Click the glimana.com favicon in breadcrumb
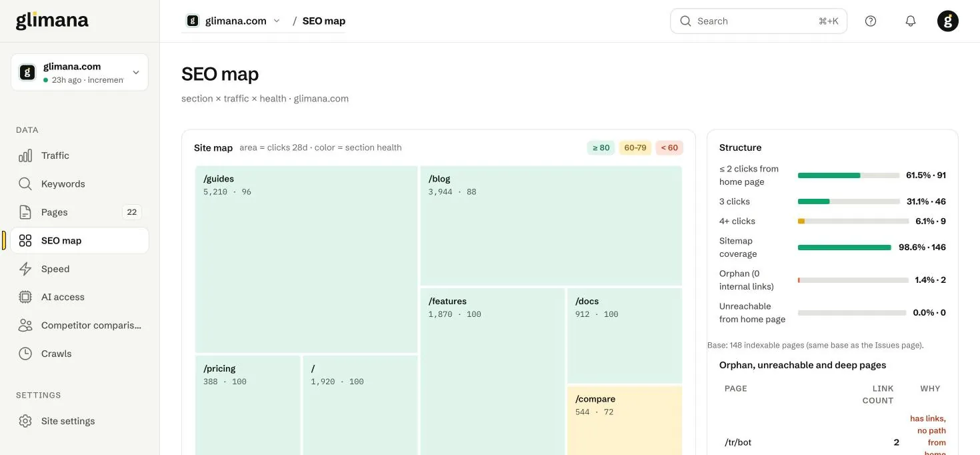Viewport: 980px width, 455px height. point(193,21)
